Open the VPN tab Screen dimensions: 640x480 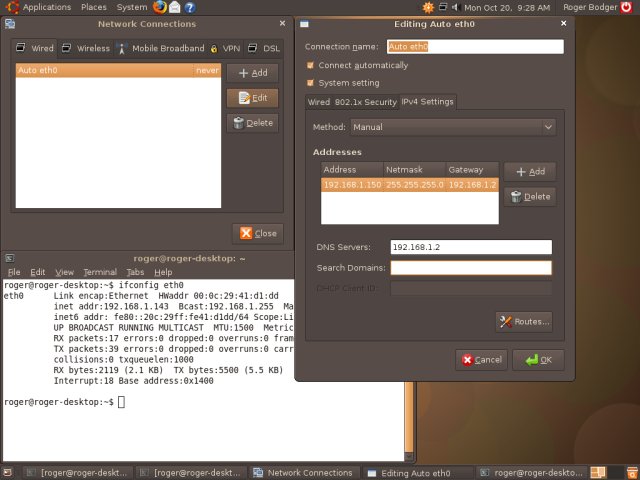click(225, 48)
